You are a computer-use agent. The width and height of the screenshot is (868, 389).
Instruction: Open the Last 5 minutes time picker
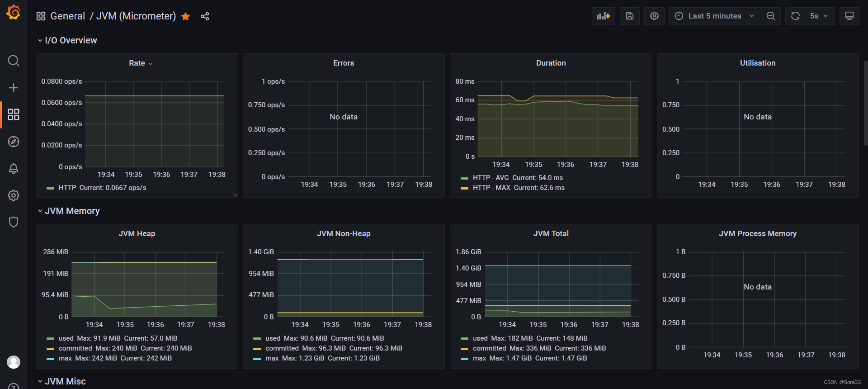(714, 16)
